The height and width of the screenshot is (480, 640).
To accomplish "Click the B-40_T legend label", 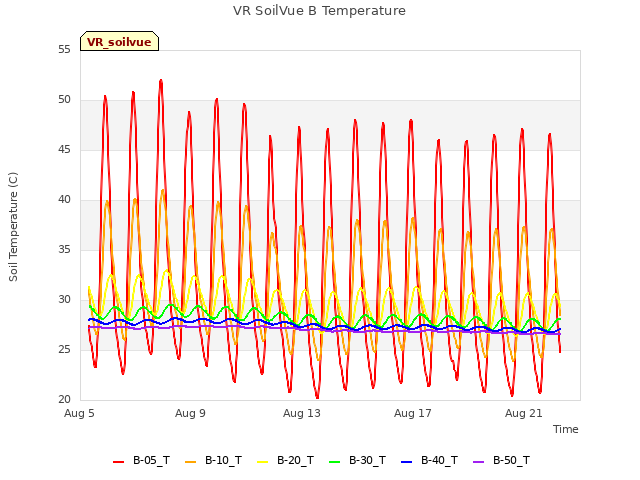I will [439, 460].
